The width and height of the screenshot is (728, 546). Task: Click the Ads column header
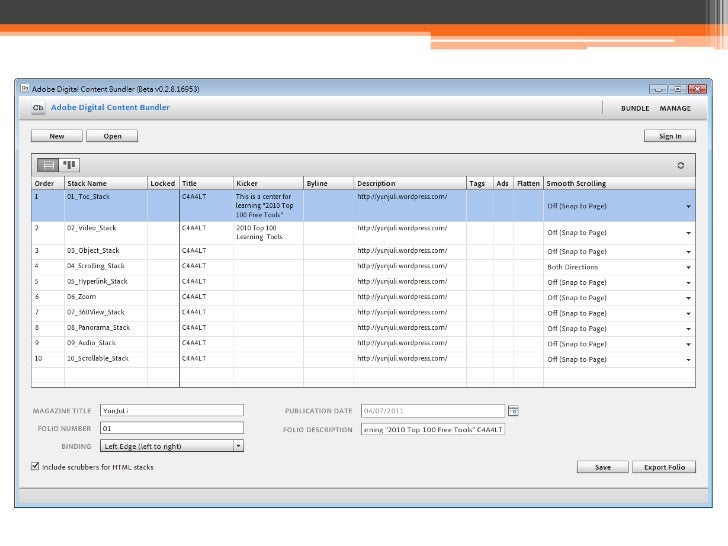click(x=503, y=183)
